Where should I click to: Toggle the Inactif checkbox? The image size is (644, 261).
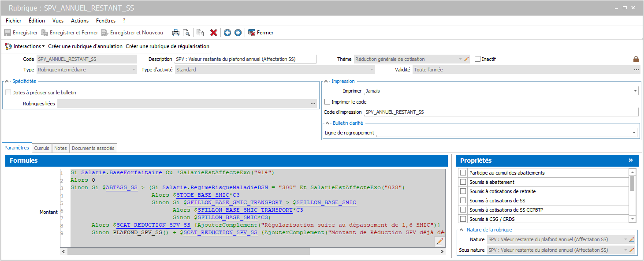point(477,59)
